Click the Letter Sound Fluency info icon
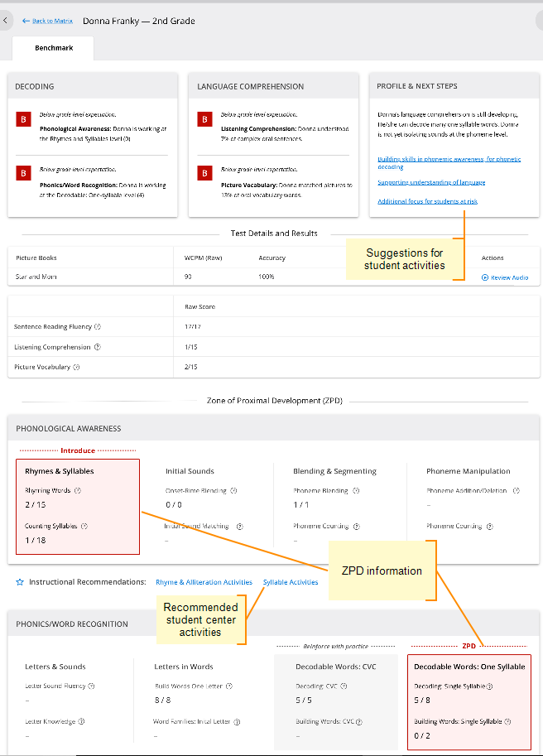543x756 pixels. coord(91,686)
